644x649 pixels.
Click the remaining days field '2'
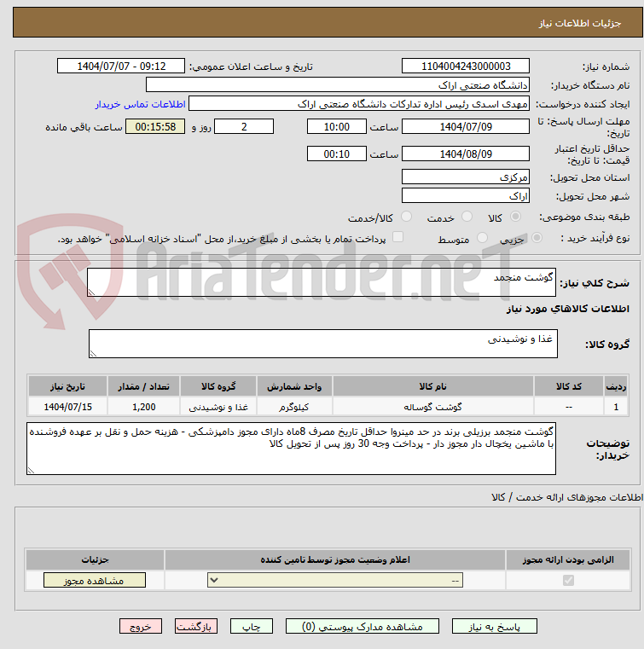(244, 127)
